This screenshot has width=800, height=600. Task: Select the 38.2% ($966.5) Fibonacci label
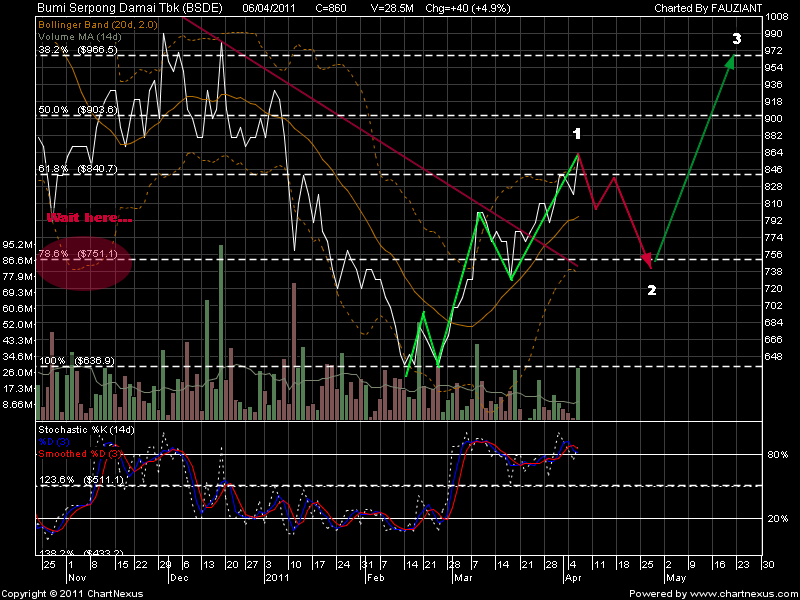78,50
